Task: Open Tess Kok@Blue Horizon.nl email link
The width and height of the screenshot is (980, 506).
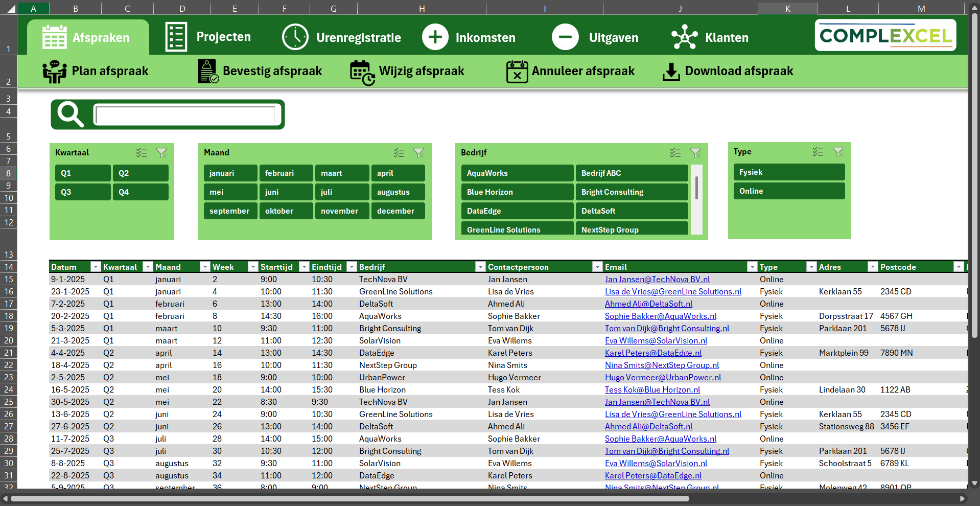Action: click(652, 389)
